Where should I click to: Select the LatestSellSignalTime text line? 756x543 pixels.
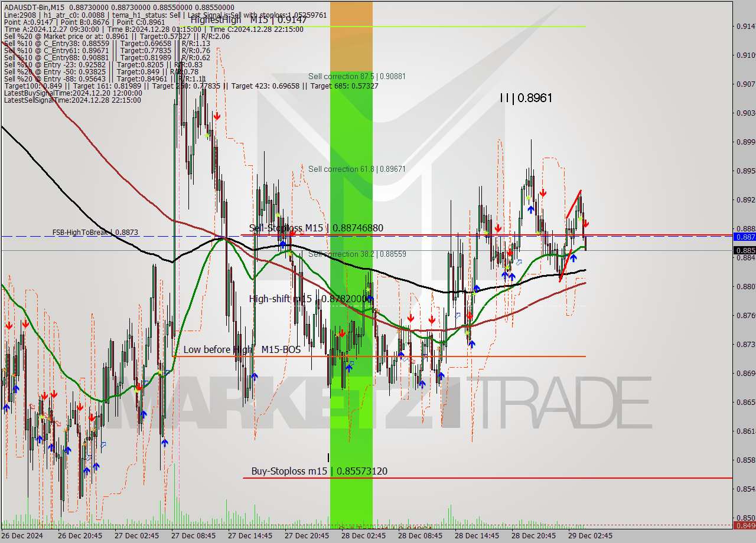[72, 100]
